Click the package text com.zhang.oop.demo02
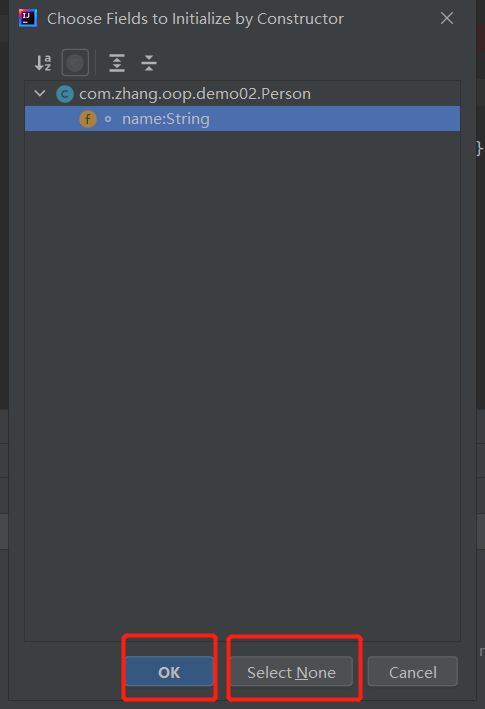Viewport: 485px width, 709px height. click(168, 94)
